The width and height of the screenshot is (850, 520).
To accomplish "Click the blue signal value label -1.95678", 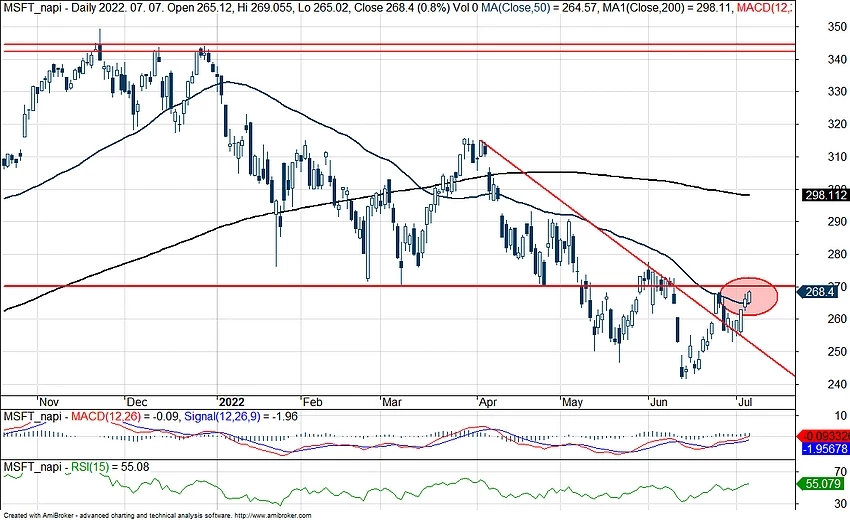I will pos(825,449).
